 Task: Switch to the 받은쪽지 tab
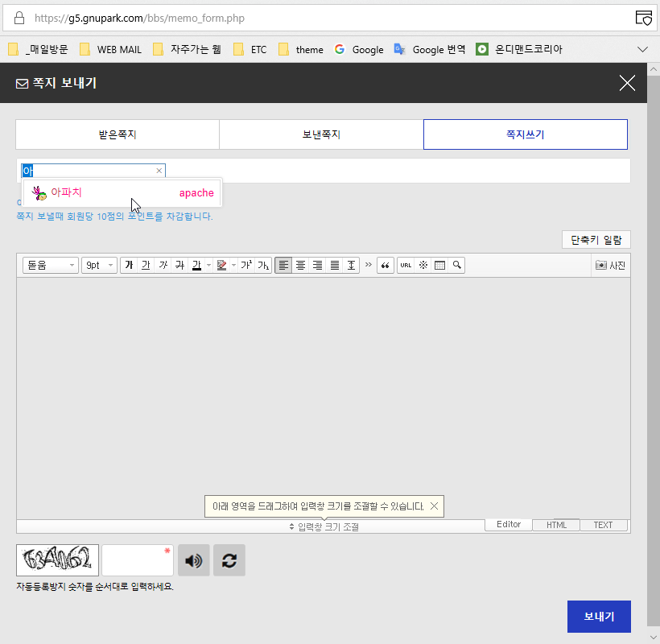click(x=118, y=134)
